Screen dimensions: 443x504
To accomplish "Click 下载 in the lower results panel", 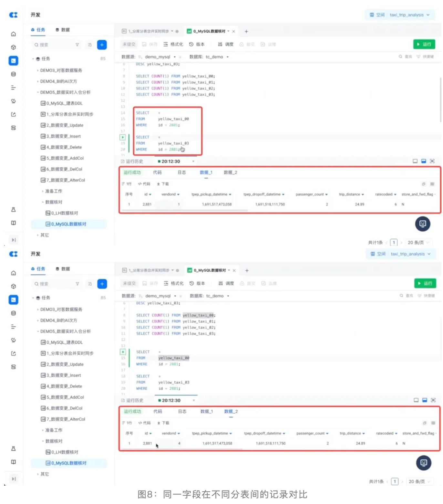I will coord(163,423).
